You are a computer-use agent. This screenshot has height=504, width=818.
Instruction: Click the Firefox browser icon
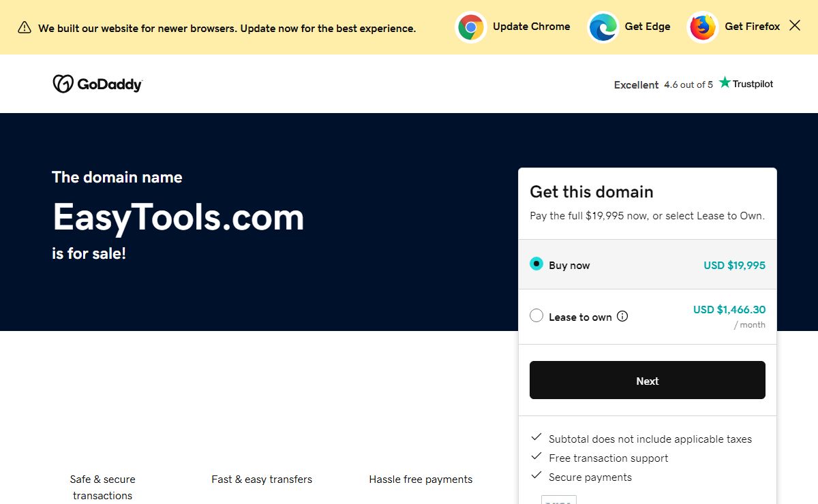703,27
